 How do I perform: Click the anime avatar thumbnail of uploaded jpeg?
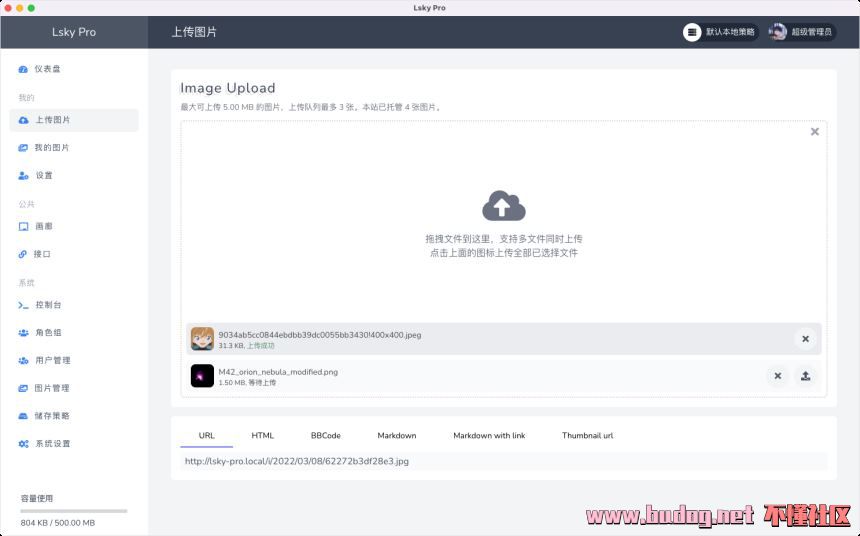coord(202,339)
